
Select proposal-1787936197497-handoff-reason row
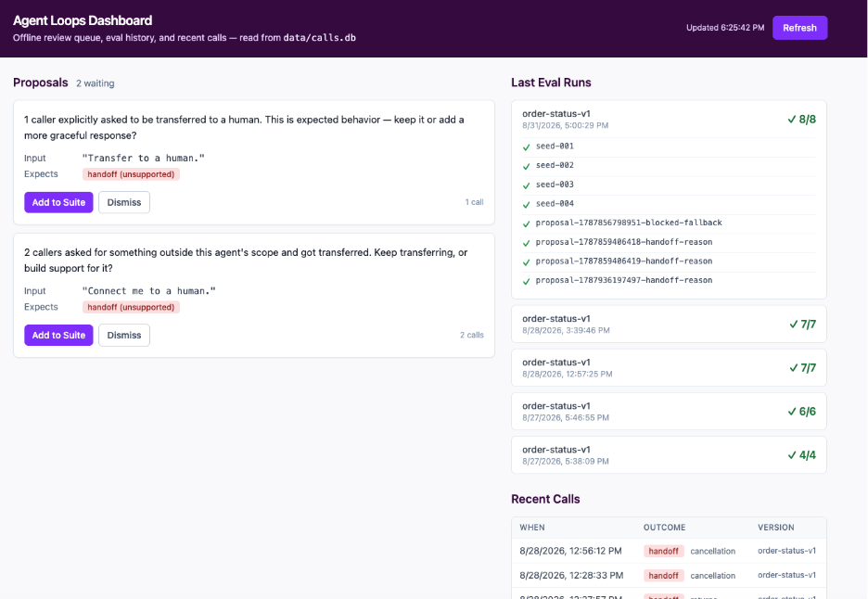[x=669, y=281]
